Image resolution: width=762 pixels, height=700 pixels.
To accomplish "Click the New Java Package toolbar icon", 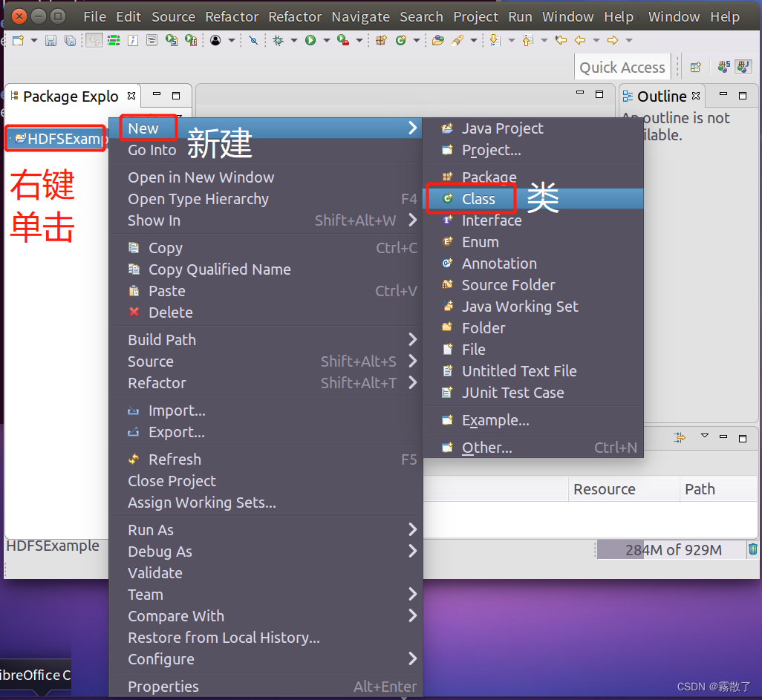I will click(382, 40).
